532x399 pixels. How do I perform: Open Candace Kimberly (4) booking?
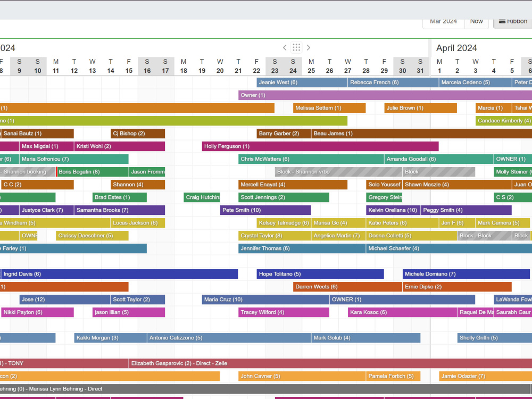coord(503,121)
